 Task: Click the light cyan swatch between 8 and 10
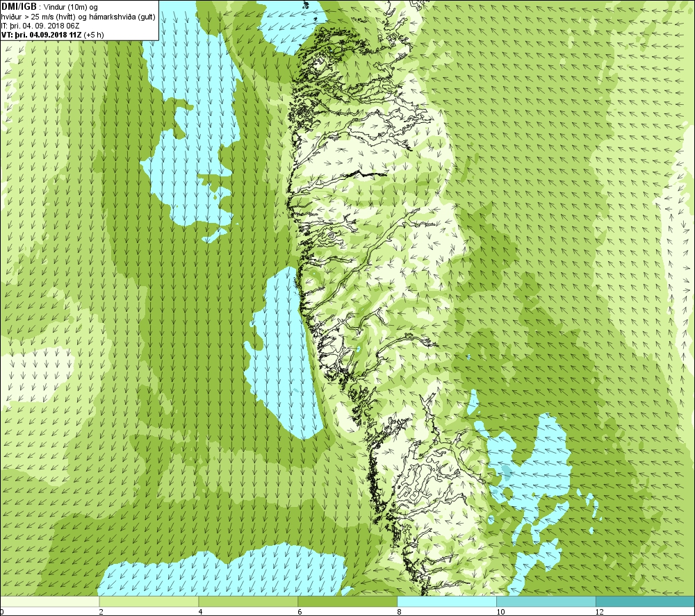(x=447, y=601)
